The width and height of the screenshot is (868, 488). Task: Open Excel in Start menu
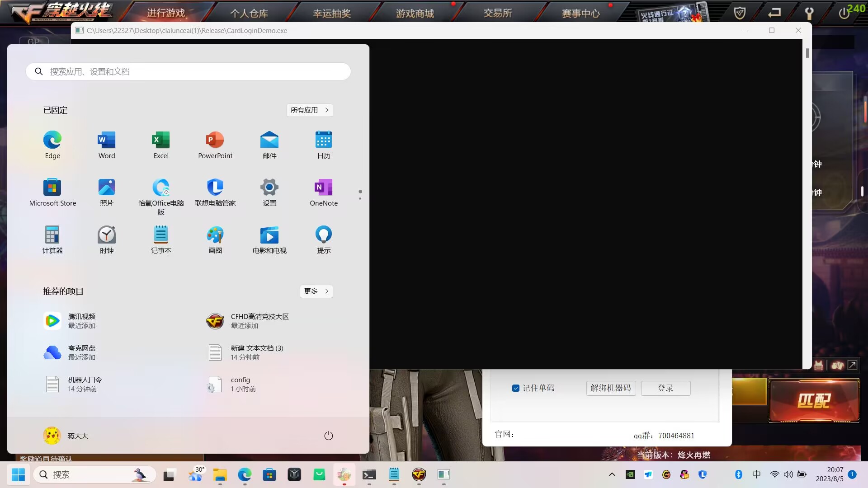pyautogui.click(x=161, y=145)
